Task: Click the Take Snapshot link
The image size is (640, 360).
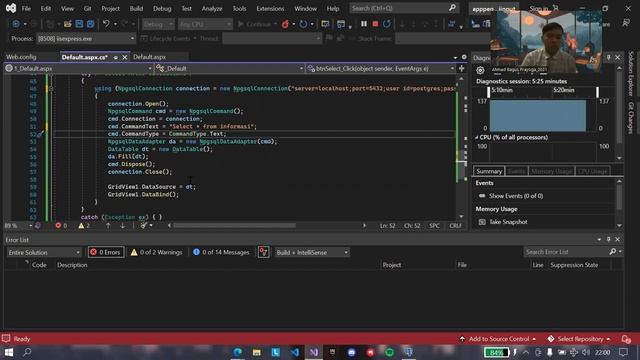Action: [508, 222]
